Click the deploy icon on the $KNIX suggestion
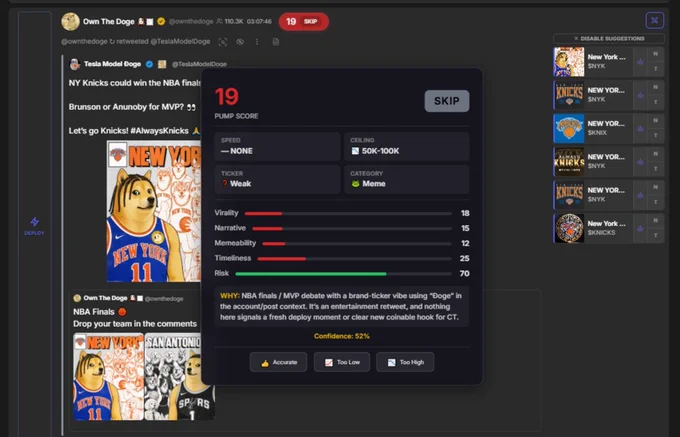This screenshot has height=437, width=680. 640,129
